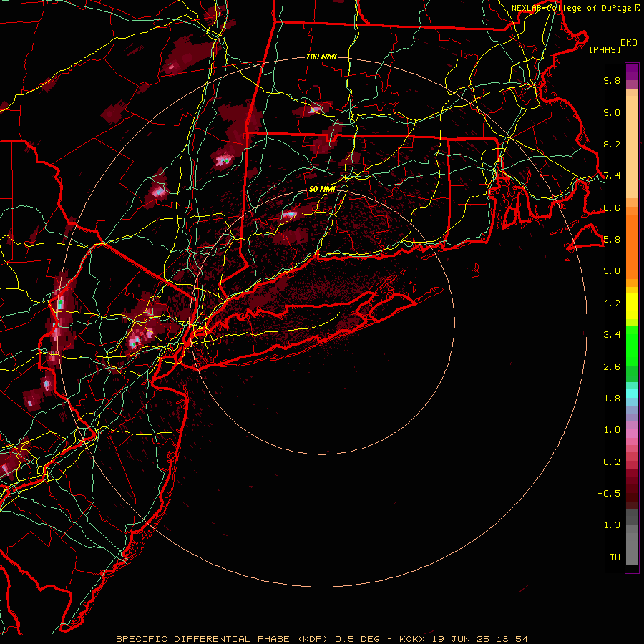Click the 4.2 value on the color scale
Image resolution: width=644 pixels, height=644 pixels.
click(612, 303)
